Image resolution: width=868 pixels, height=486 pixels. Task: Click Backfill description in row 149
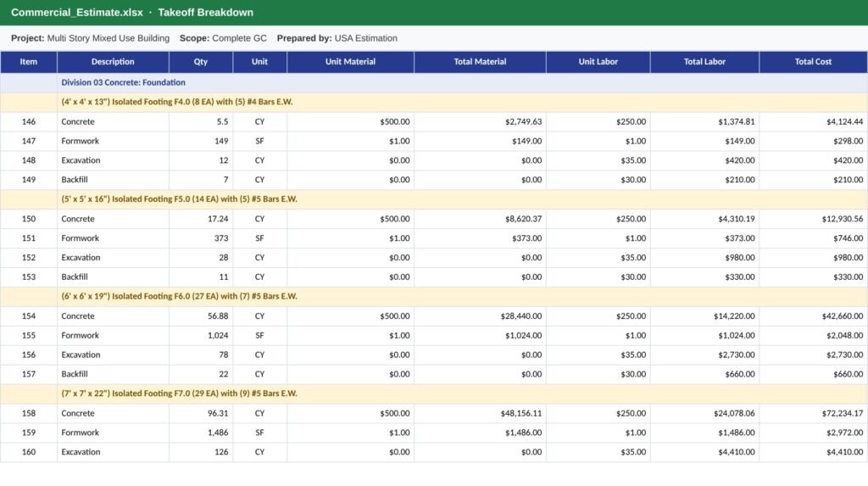pyautogui.click(x=113, y=180)
